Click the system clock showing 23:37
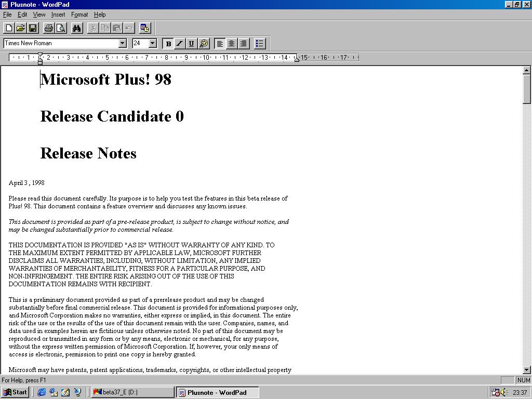 point(520,393)
